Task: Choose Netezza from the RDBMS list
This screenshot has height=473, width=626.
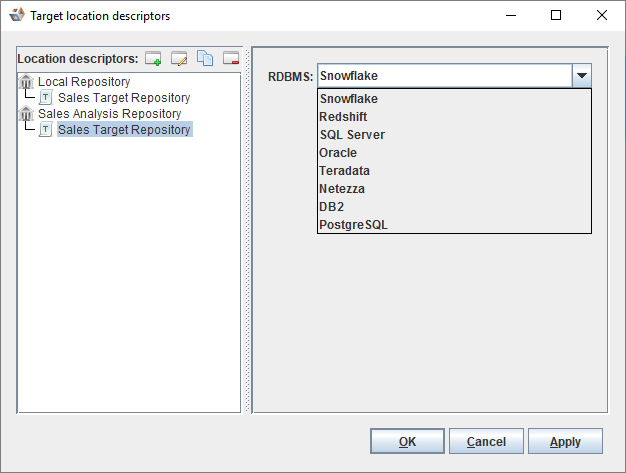Action: [x=454, y=188]
